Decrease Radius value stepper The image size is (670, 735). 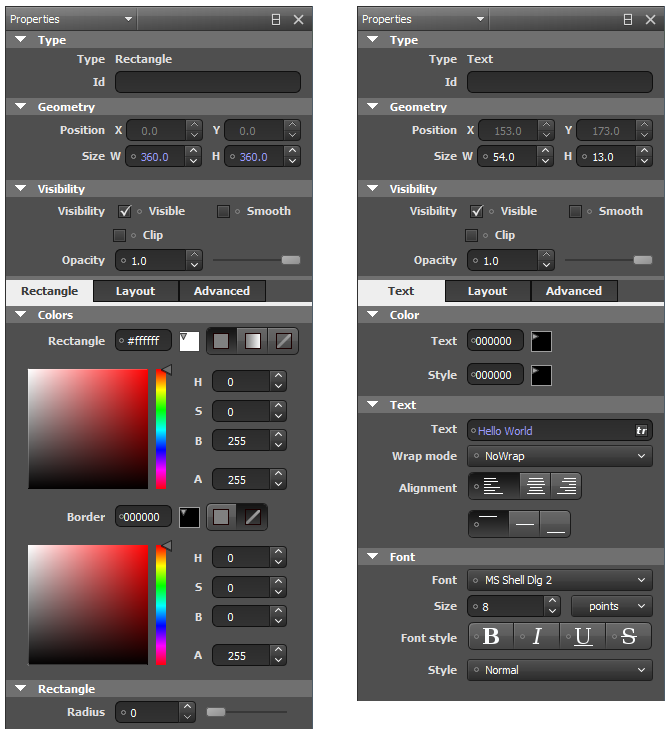pyautogui.click(x=187, y=717)
